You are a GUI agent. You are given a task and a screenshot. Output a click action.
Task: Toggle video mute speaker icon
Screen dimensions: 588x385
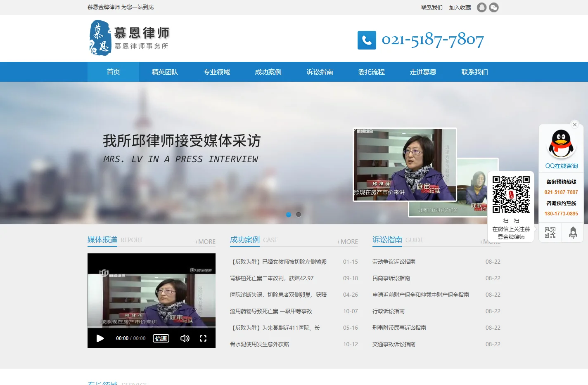185,338
